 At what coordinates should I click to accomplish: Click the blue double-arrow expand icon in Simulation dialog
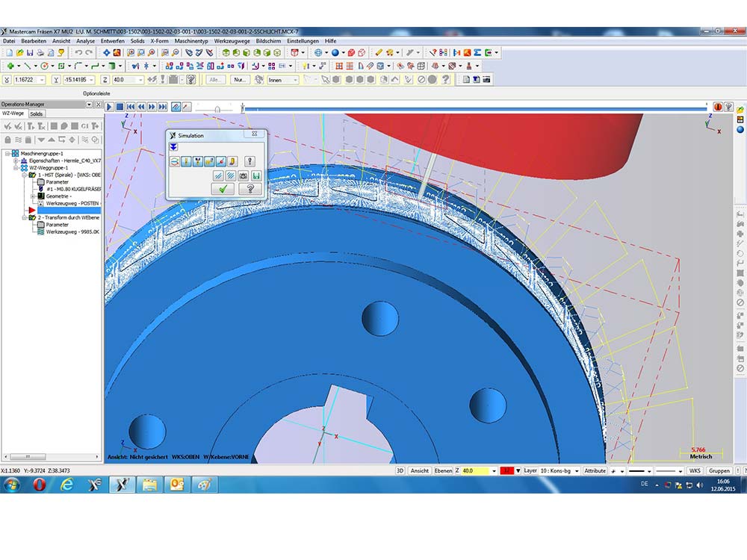[x=173, y=147]
